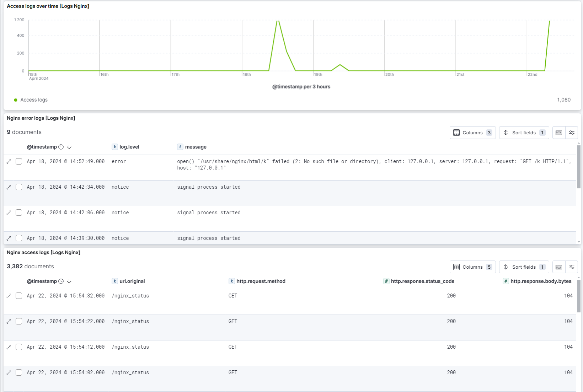Image resolution: width=583 pixels, height=392 pixels.
Task: Open the Columns selector in the error logs panel
Action: click(472, 133)
